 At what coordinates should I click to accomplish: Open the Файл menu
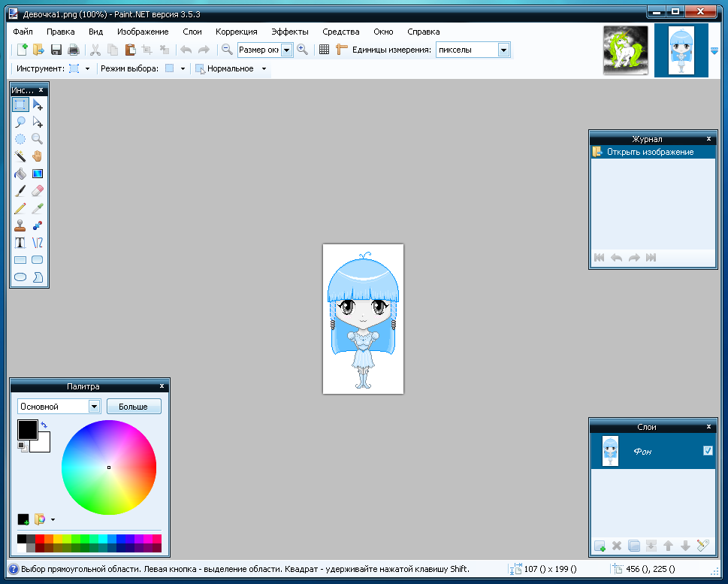tap(23, 32)
